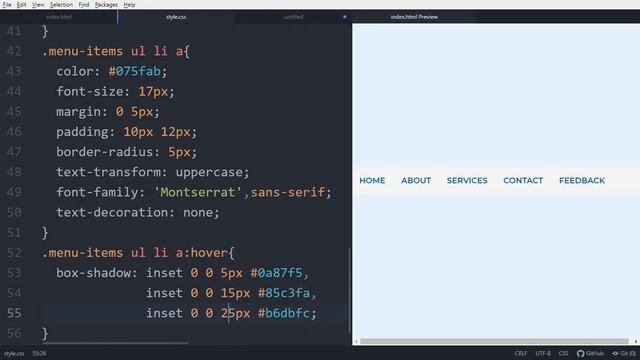Open the Edit menu
Image resolution: width=640 pixels, height=360 pixels.
21,5
